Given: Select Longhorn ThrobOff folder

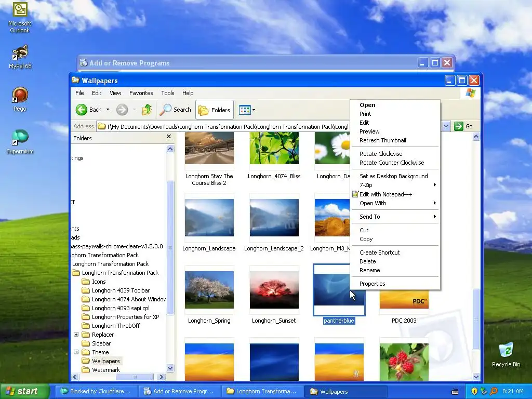Looking at the screenshot, I should click(116, 326).
